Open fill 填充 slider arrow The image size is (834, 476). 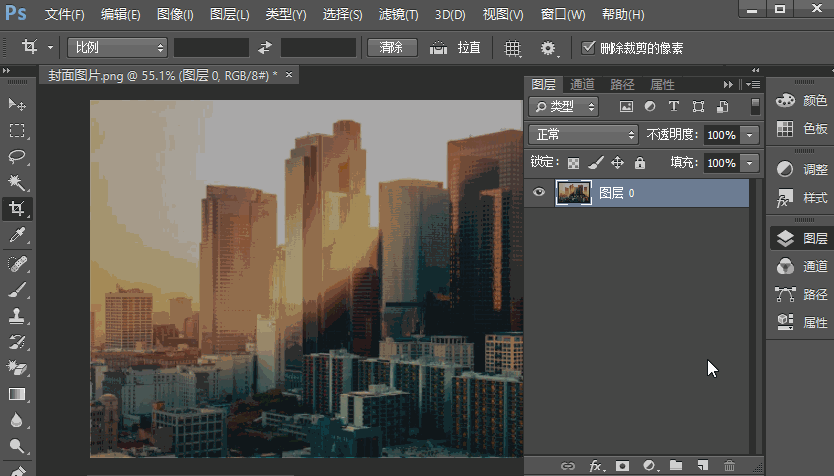(750, 163)
